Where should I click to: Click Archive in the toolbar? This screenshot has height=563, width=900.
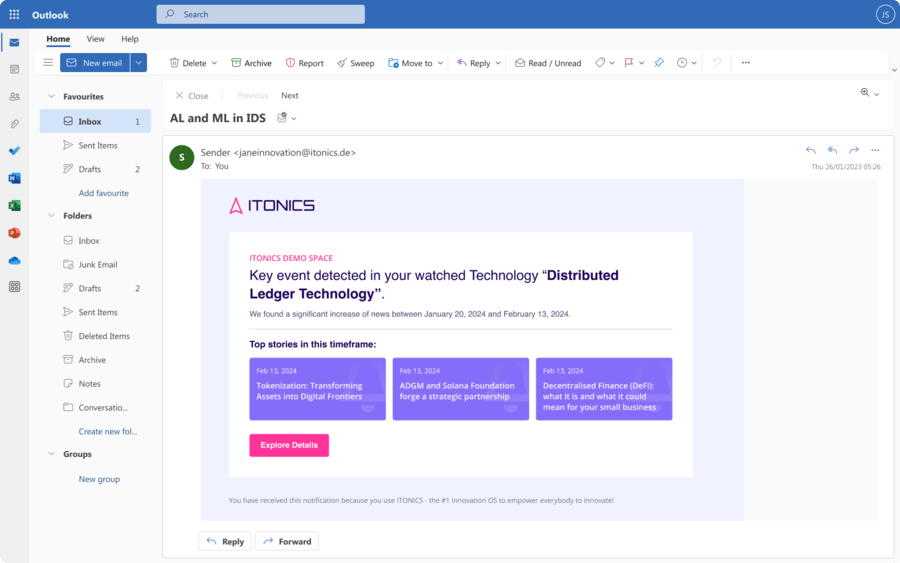tap(251, 63)
